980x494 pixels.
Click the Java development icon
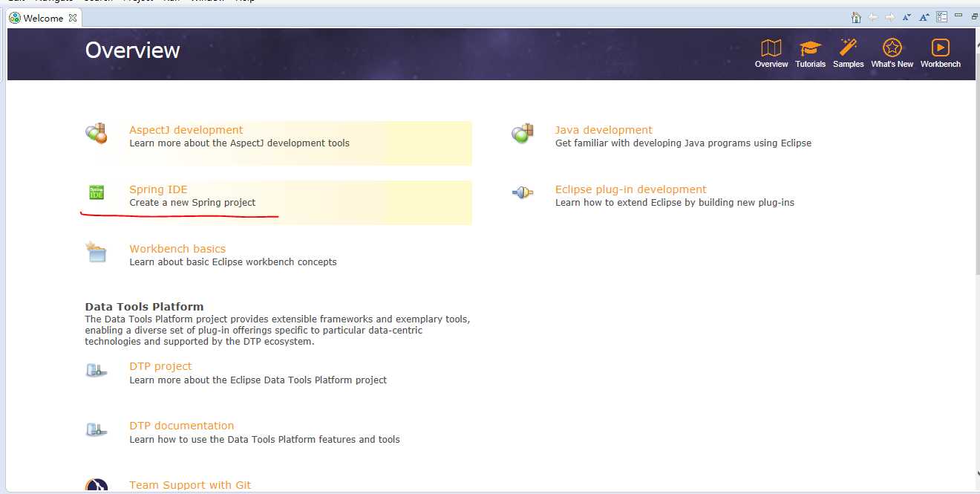click(x=523, y=134)
